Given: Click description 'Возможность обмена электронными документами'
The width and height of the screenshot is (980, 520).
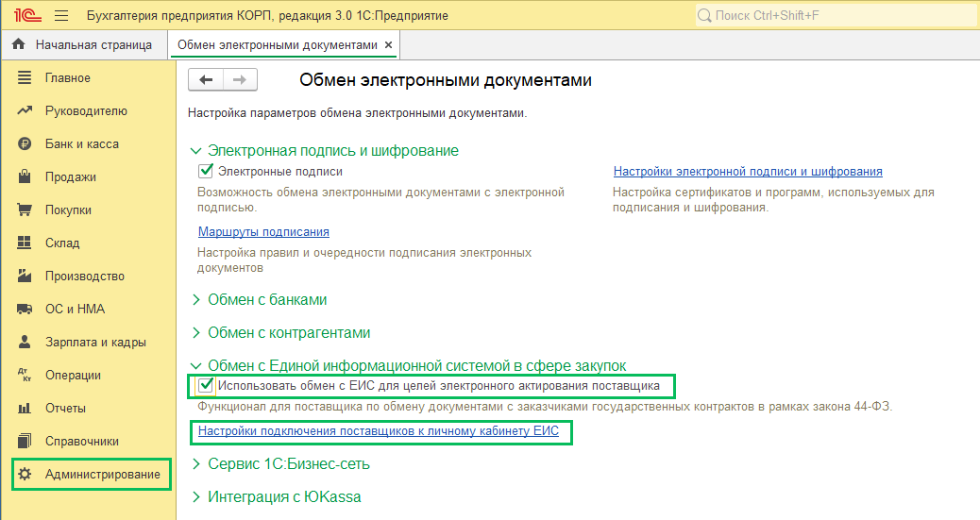Looking at the screenshot, I should [x=381, y=200].
